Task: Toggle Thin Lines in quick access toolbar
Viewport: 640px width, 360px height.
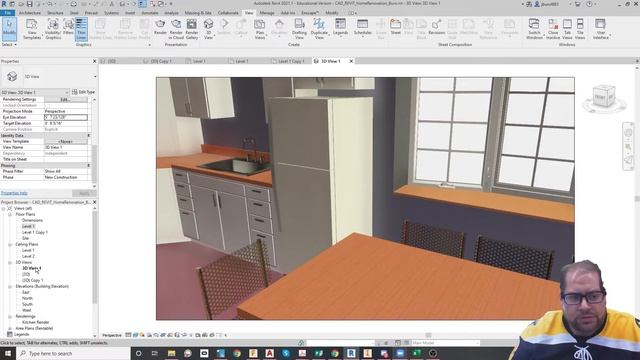Action: pyautogui.click(x=142, y=4)
